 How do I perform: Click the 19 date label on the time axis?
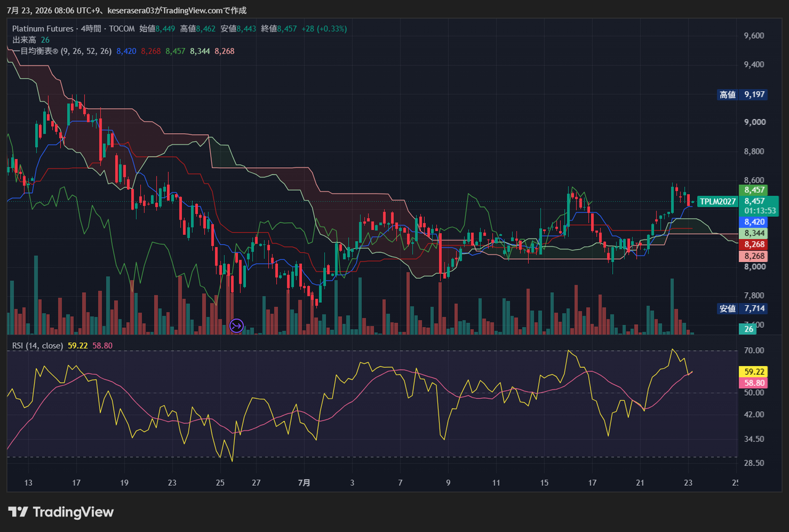[124, 483]
